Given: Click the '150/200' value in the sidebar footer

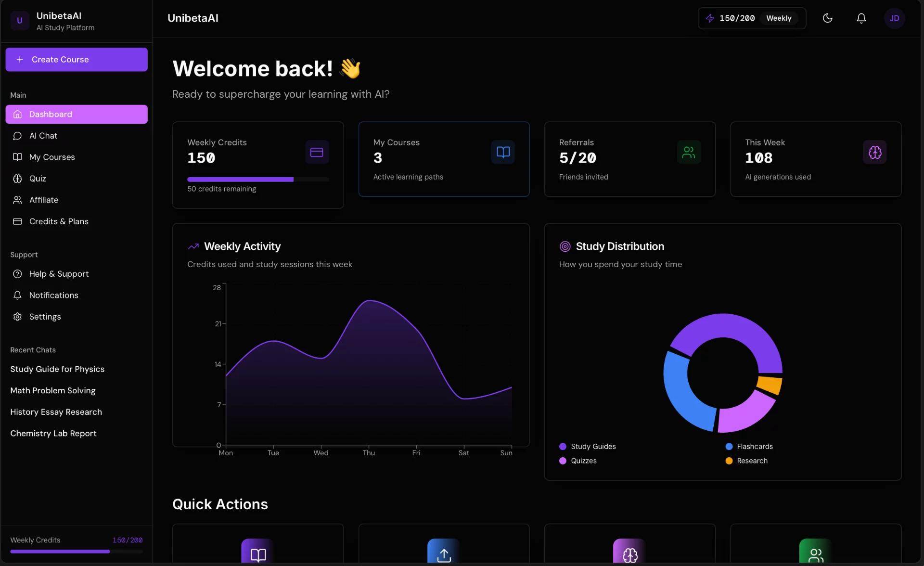Looking at the screenshot, I should tap(128, 540).
